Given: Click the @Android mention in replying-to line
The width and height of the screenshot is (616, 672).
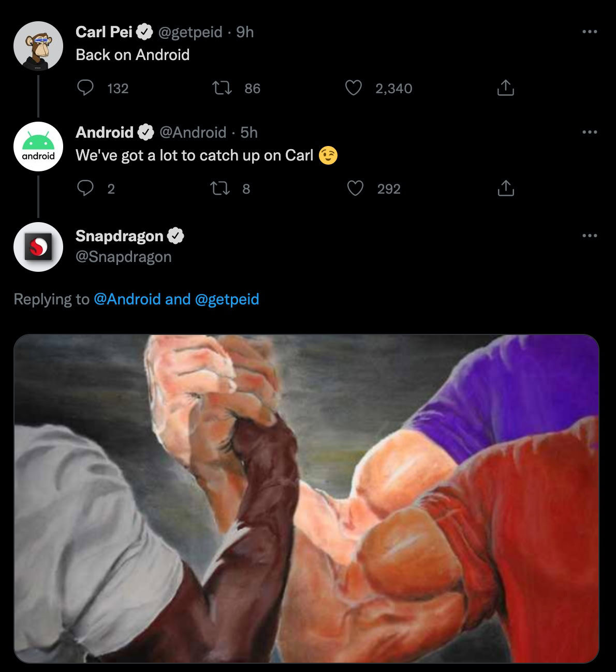Looking at the screenshot, I should pyautogui.click(x=127, y=299).
